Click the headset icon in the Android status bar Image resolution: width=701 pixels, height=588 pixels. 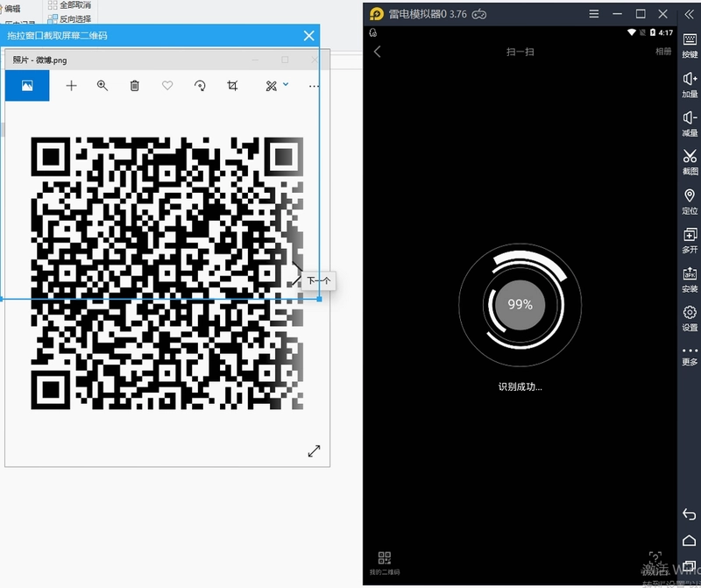click(x=373, y=32)
